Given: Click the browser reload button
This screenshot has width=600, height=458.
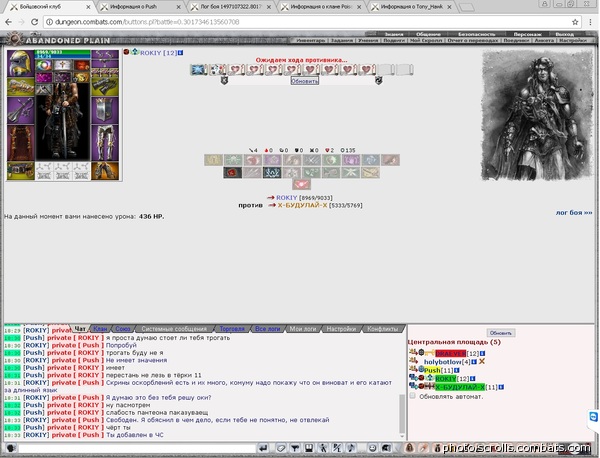Looking at the screenshot, I should click(34, 22).
